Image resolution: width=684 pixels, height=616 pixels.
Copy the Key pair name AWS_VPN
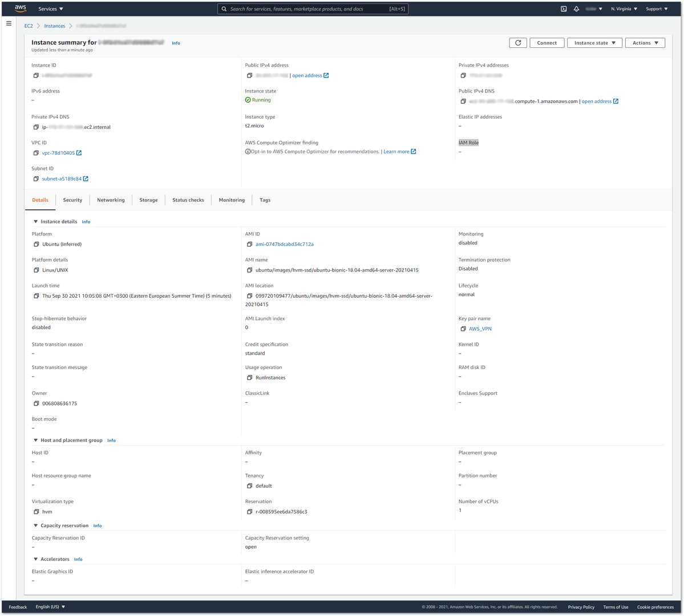[463, 329]
